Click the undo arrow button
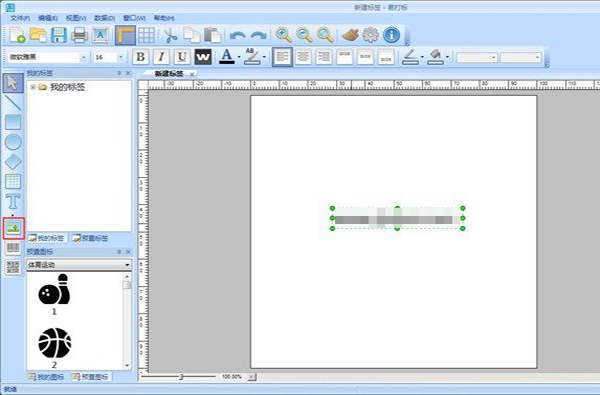Viewport: 600px width, 395px height. pyautogui.click(x=237, y=36)
